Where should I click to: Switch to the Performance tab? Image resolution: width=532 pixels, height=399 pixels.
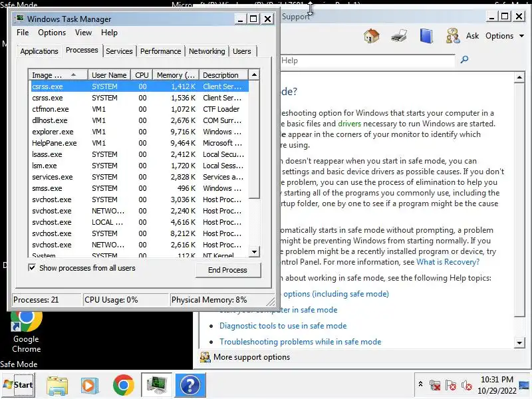160,51
